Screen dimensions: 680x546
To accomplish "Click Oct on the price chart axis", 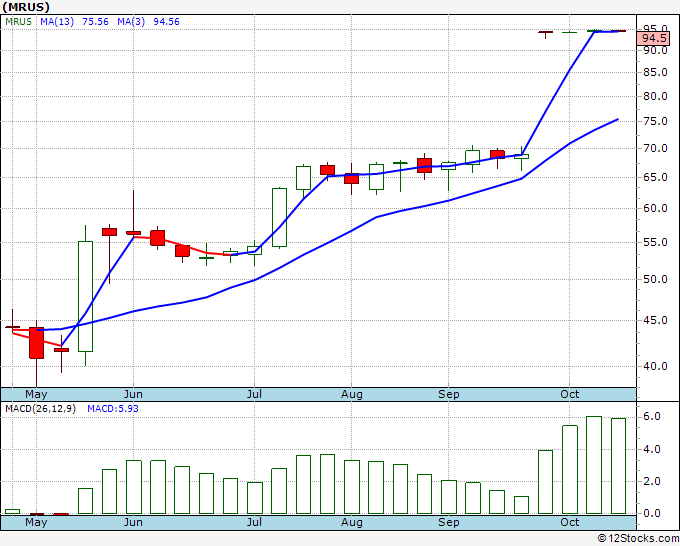I will click(569, 395).
